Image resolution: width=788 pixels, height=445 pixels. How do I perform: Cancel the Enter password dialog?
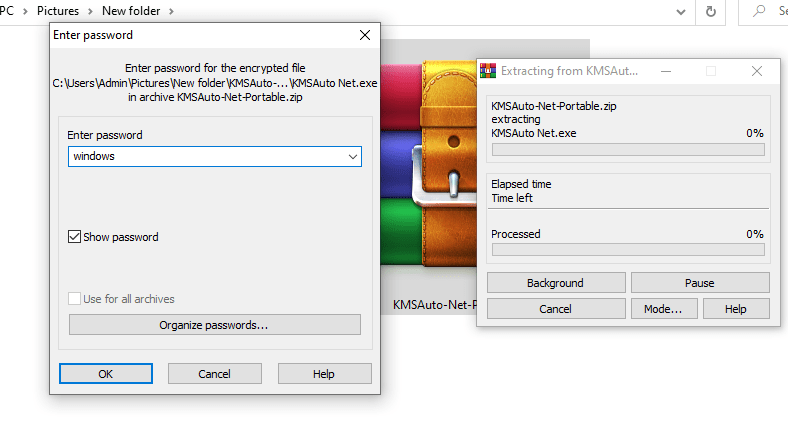pyautogui.click(x=215, y=374)
